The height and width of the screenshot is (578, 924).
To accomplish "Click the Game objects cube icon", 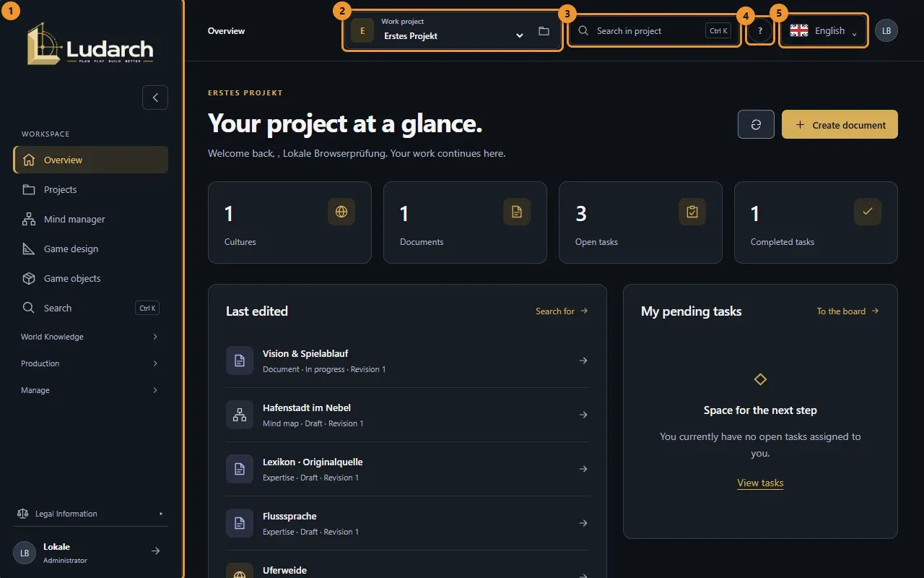I will pos(29,278).
